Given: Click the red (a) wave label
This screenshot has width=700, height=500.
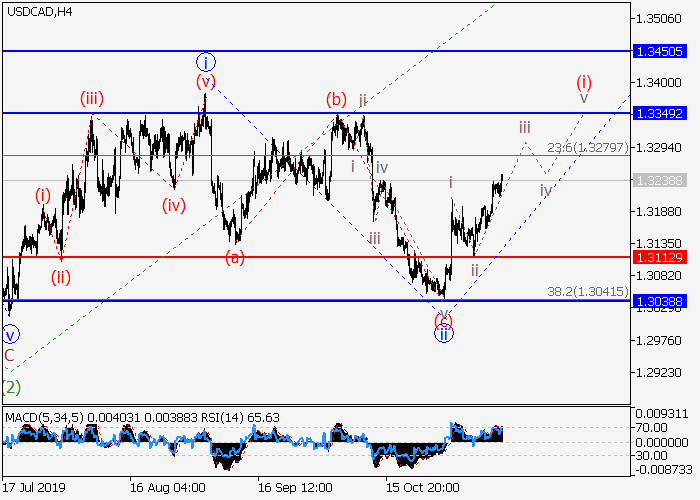Looking at the screenshot, I should [234, 257].
